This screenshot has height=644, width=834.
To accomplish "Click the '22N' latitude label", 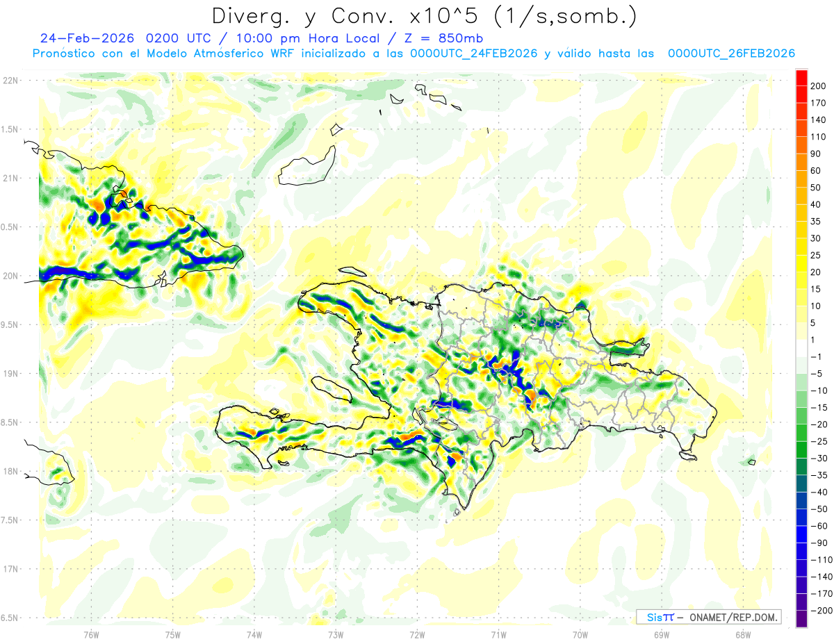I will click(10, 81).
